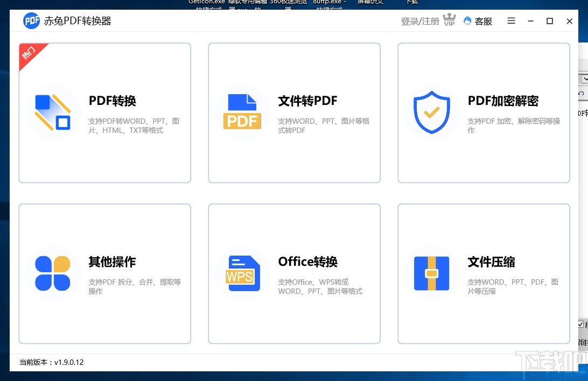Click the 文件压缩 compression icon
Viewport: 588px width, 381px height.
coord(431,273)
